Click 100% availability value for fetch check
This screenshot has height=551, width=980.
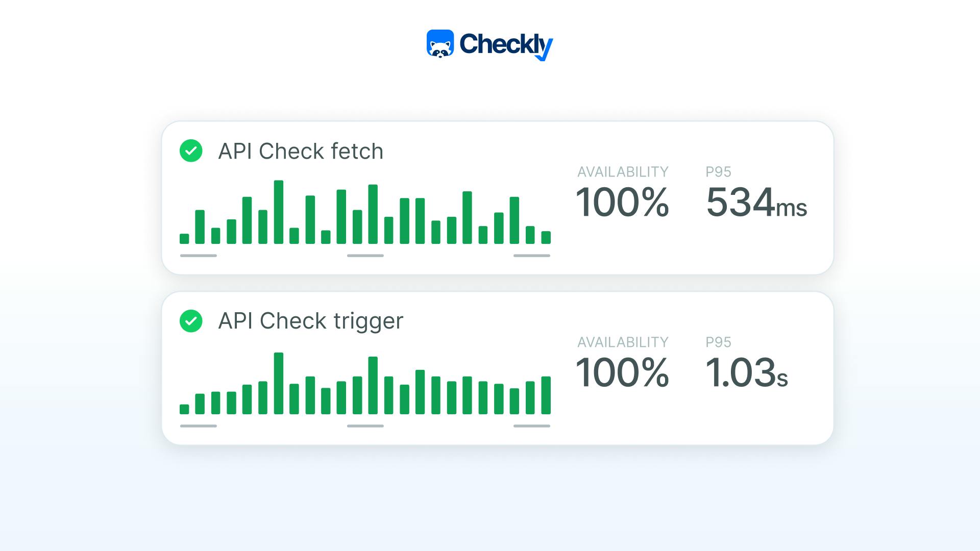coord(622,203)
